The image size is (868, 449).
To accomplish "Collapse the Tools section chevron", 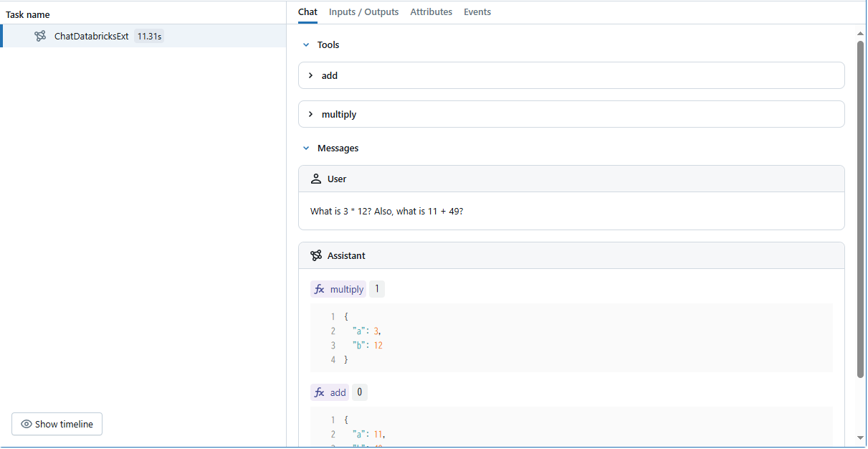I will (306, 44).
